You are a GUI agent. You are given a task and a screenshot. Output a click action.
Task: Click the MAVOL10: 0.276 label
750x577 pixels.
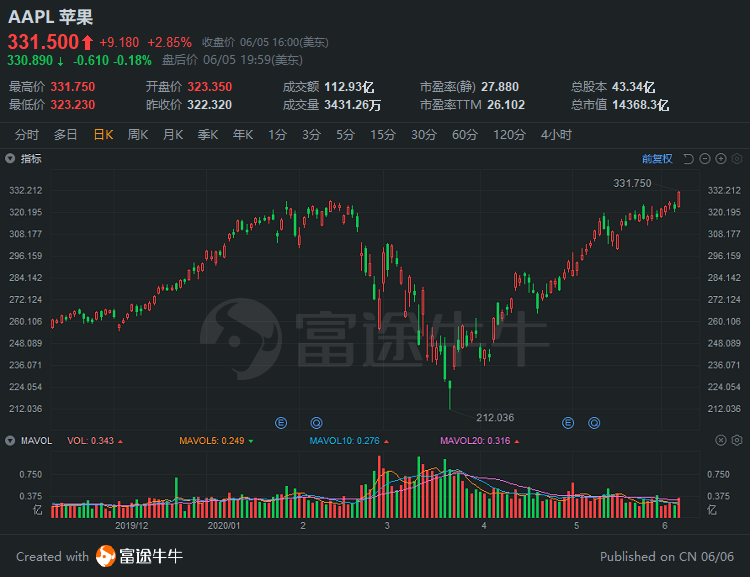point(344,441)
